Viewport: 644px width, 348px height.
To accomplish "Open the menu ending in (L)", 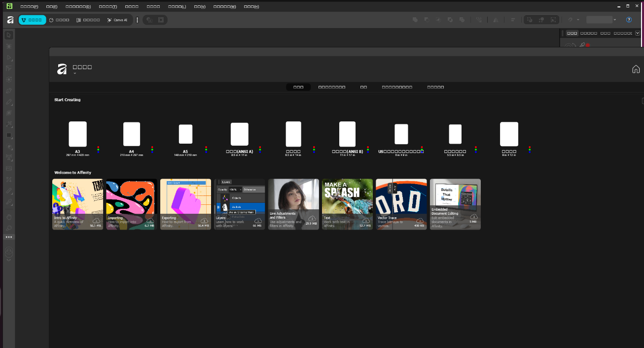I will 177,6.
